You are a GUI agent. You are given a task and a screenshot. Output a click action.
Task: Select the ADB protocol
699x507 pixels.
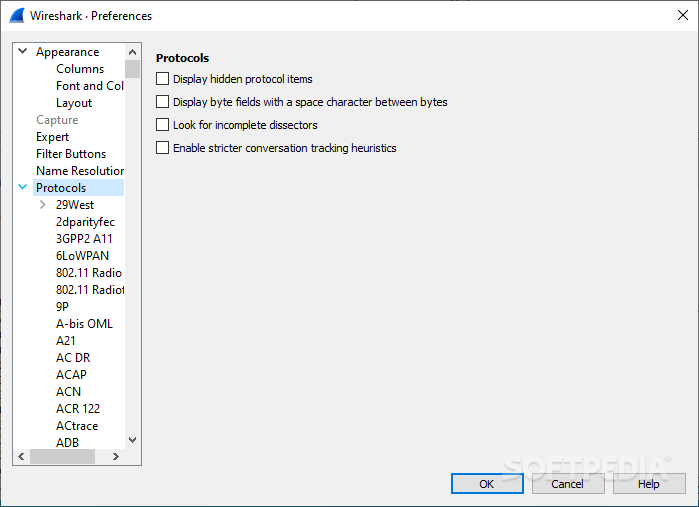coord(67,443)
